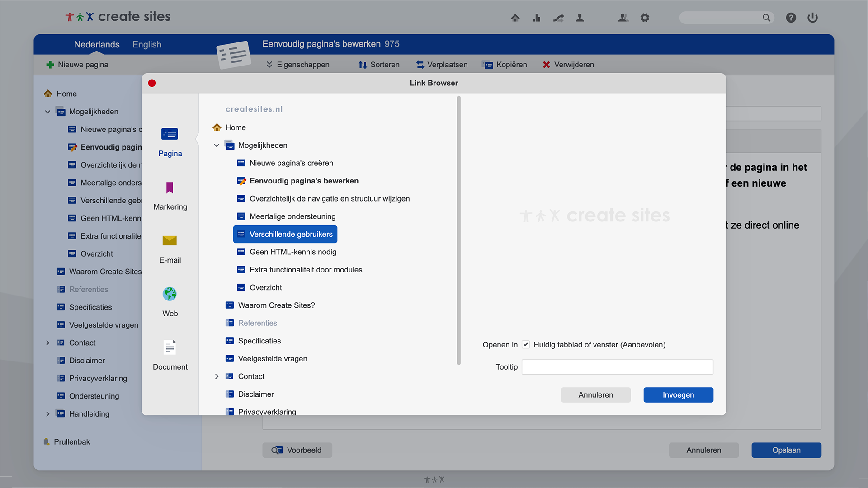Click the search magnifier icon
This screenshot has width=868, height=488.
point(766,18)
